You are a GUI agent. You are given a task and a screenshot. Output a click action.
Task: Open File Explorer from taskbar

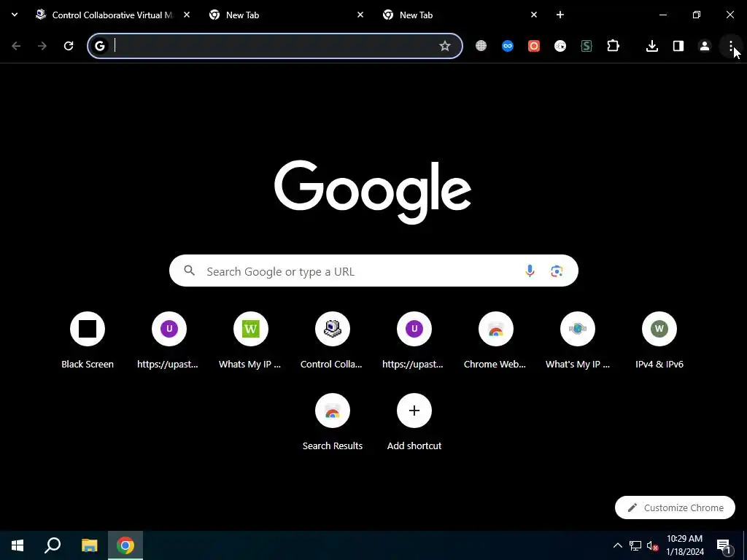89,545
